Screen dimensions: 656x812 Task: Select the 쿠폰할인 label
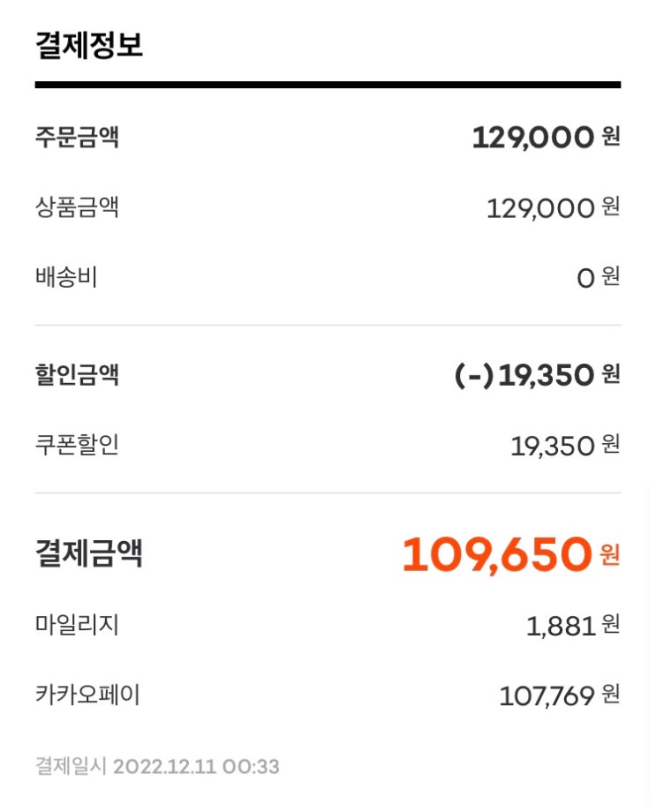(x=77, y=445)
